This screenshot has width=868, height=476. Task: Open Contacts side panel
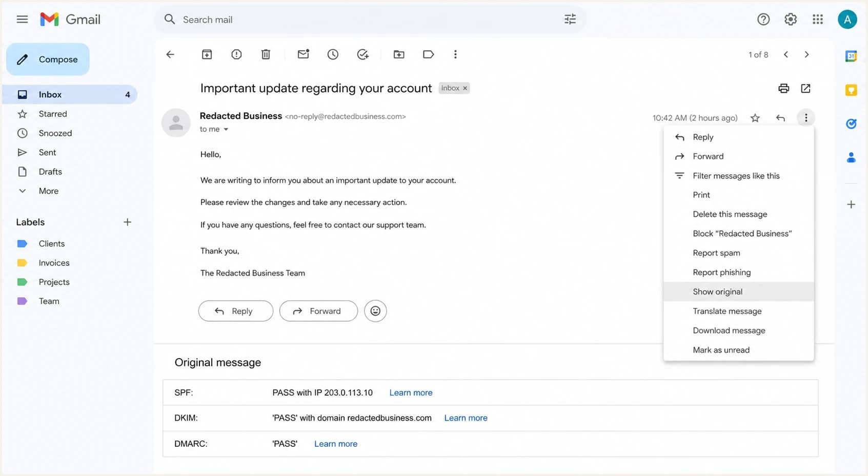click(851, 157)
